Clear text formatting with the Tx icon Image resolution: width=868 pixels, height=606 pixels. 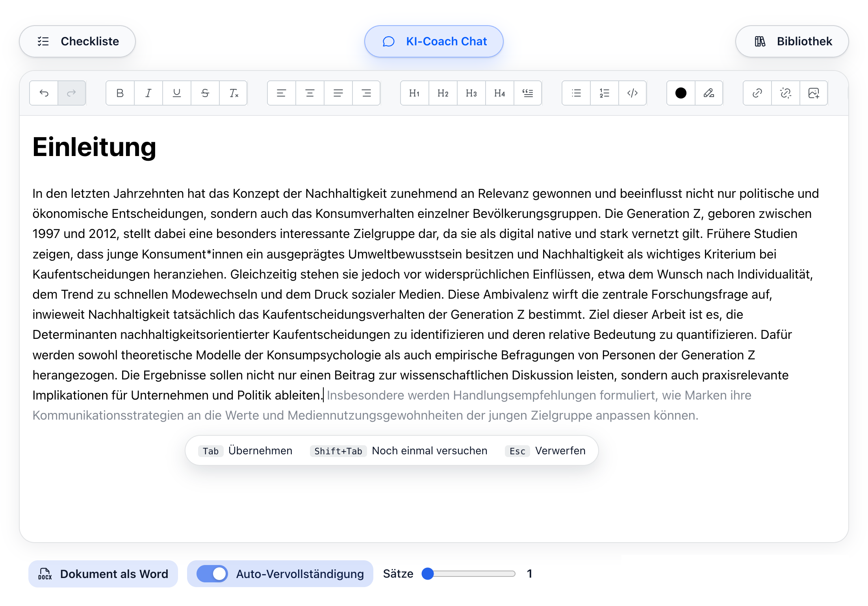click(233, 93)
